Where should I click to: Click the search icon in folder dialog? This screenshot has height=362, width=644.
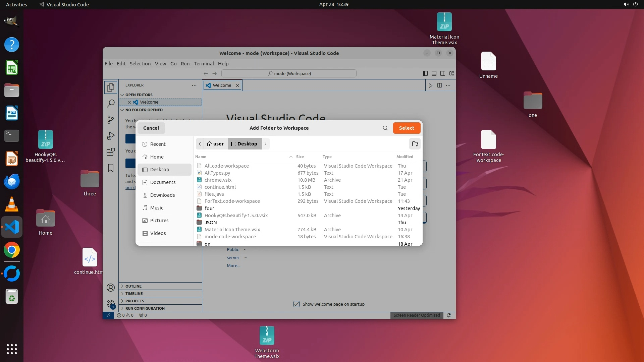385,128
